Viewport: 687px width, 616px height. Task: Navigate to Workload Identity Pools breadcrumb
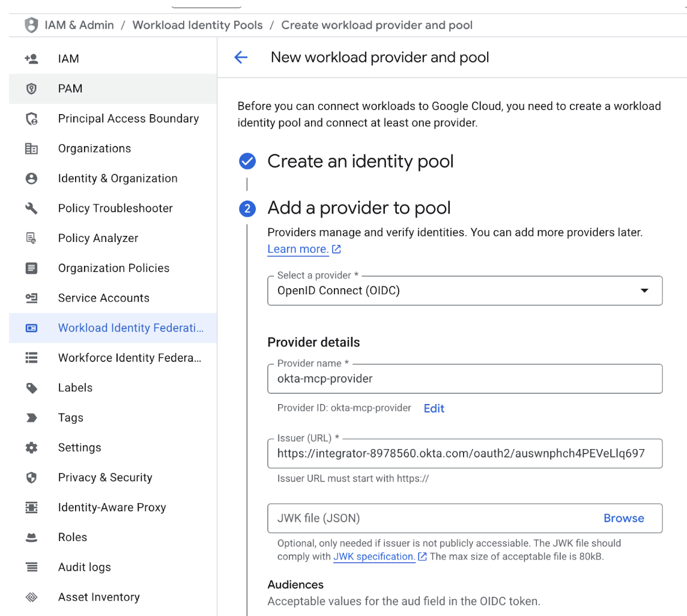197,25
